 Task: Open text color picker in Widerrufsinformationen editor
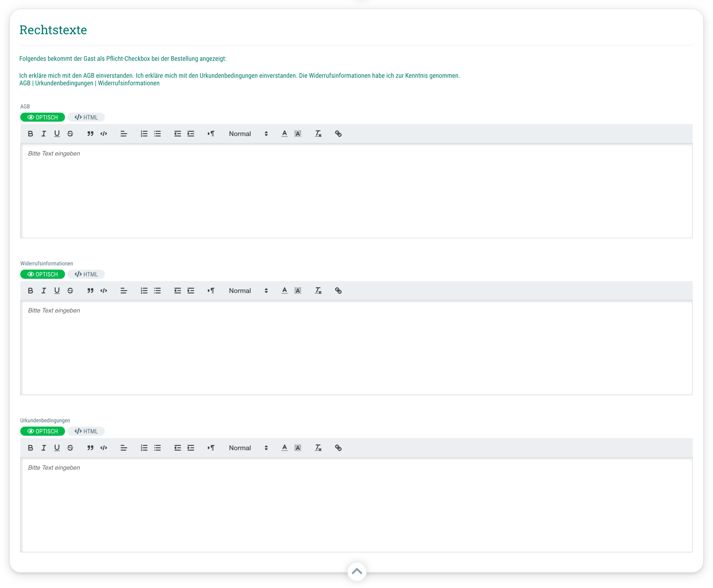point(284,291)
